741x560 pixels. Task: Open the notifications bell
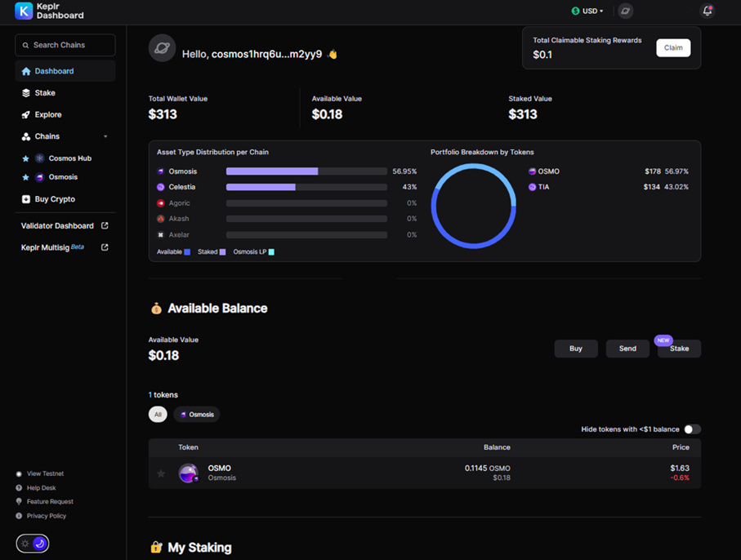[707, 11]
